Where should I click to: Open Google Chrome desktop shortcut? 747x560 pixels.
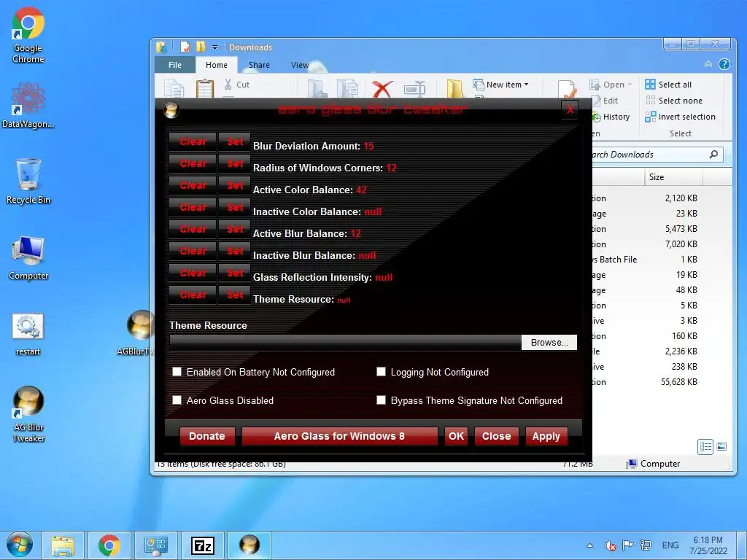pyautogui.click(x=28, y=36)
